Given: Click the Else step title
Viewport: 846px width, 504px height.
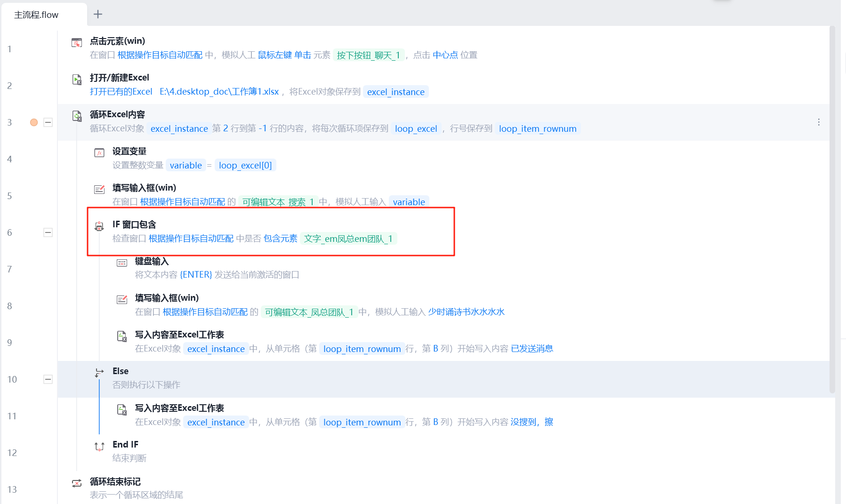Looking at the screenshot, I should [x=121, y=371].
